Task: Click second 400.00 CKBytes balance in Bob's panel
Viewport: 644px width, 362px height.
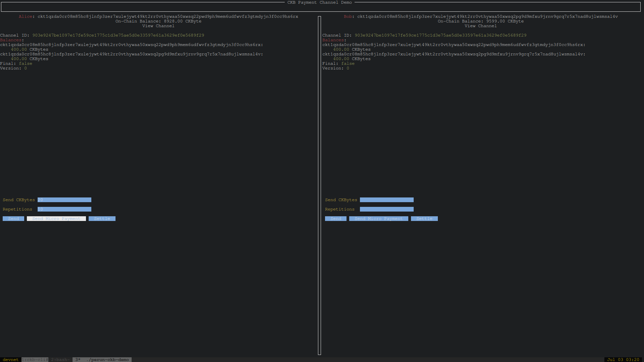Action: 352,59
